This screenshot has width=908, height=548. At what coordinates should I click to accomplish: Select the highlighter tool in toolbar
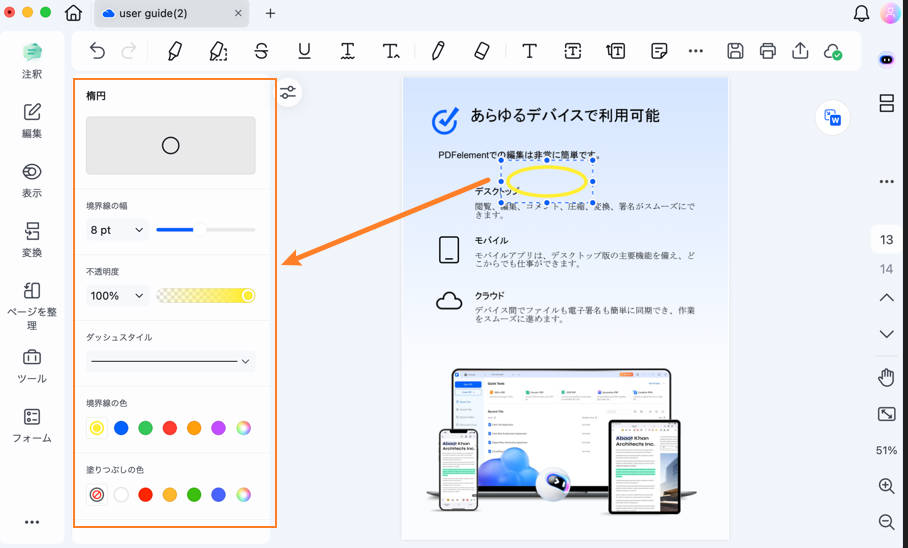coord(175,51)
